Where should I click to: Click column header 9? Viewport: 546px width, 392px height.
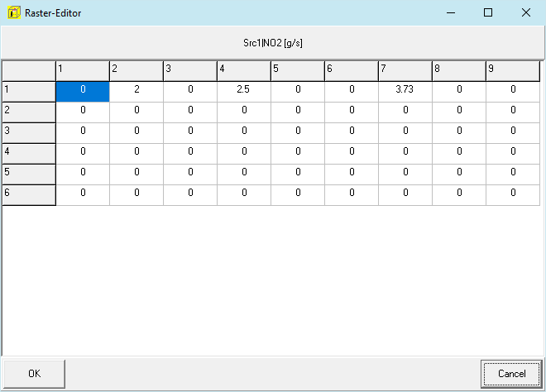coord(513,71)
